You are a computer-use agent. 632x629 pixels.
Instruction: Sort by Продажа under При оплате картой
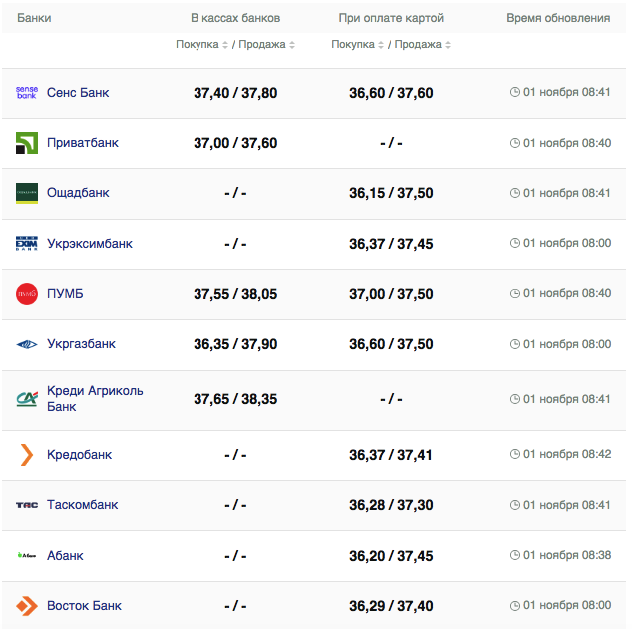tap(420, 45)
